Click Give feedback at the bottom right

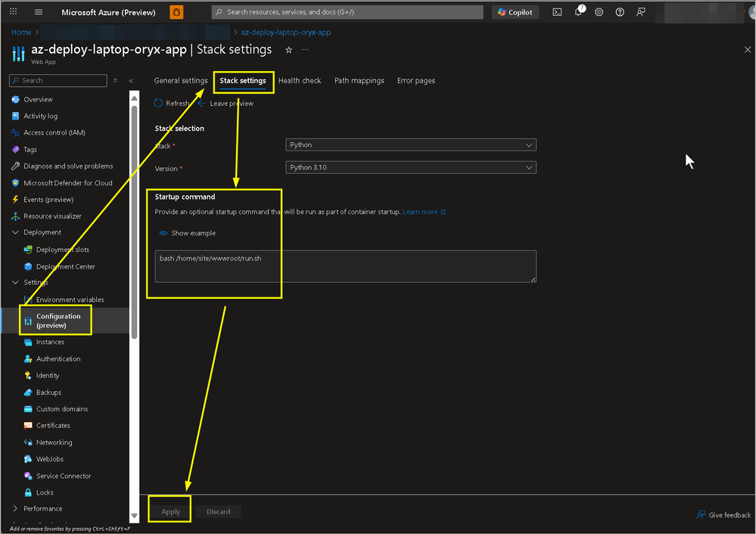pos(723,515)
